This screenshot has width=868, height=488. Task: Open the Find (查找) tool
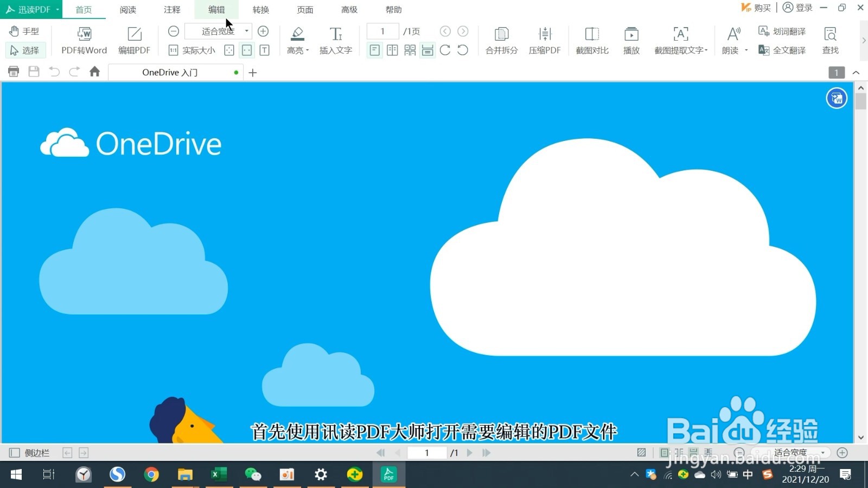pos(831,41)
